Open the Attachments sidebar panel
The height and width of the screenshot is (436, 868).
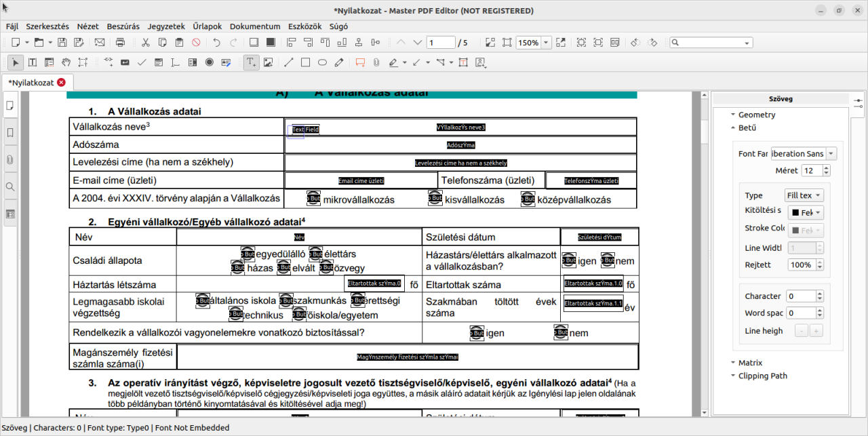point(9,159)
